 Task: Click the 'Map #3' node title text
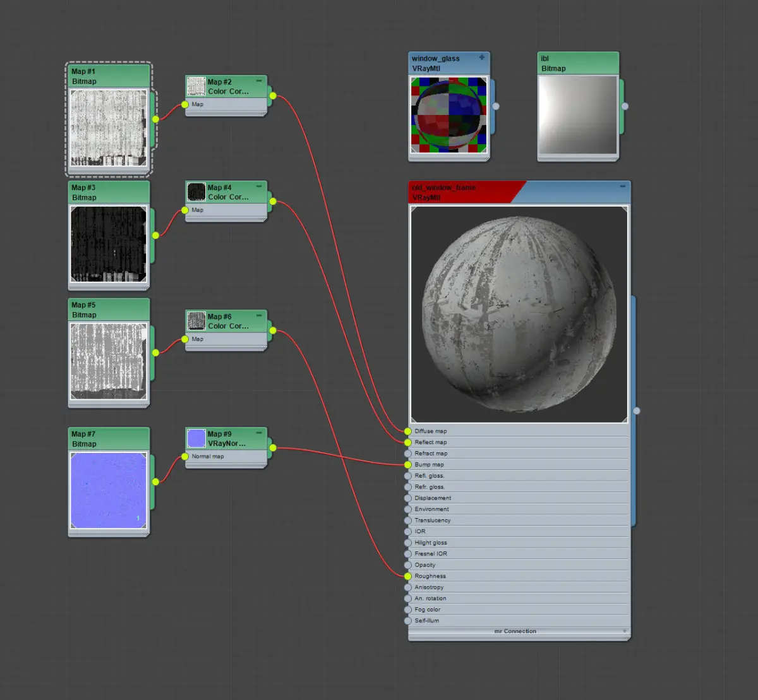point(83,188)
